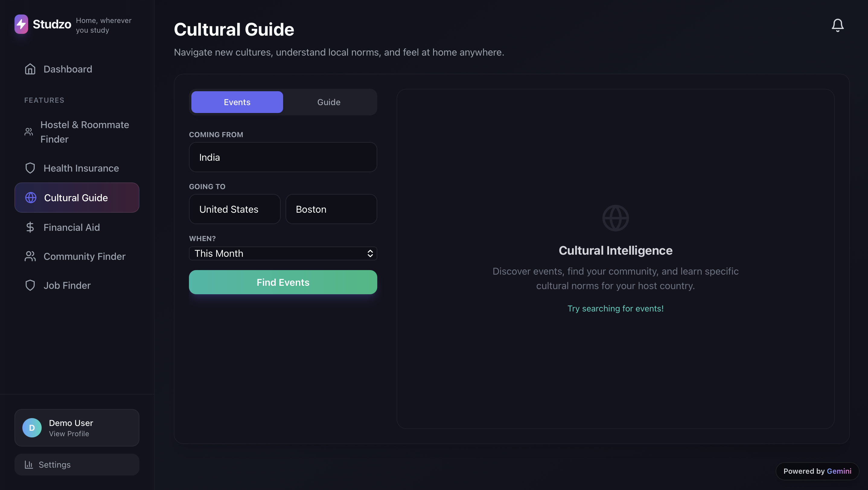
Task: Open the When dropdown
Action: pyautogui.click(x=282, y=253)
